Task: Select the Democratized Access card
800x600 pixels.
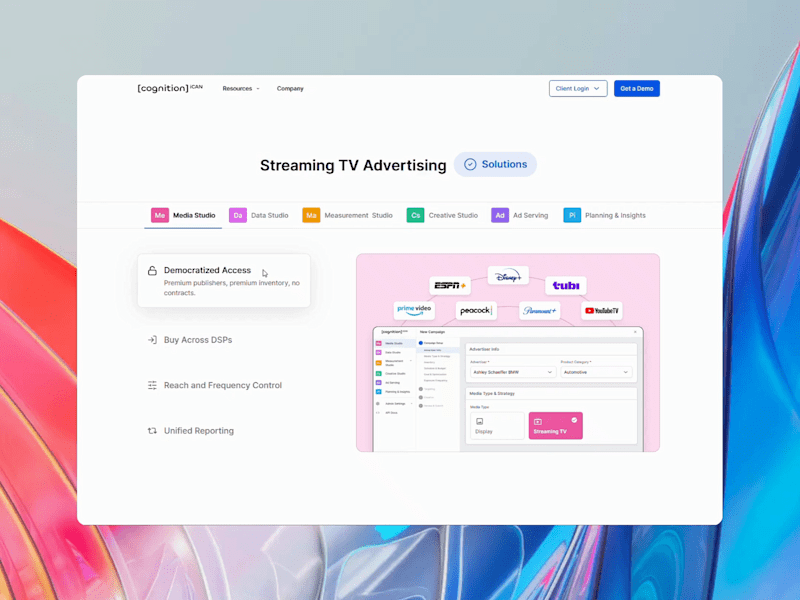Action: point(224,281)
